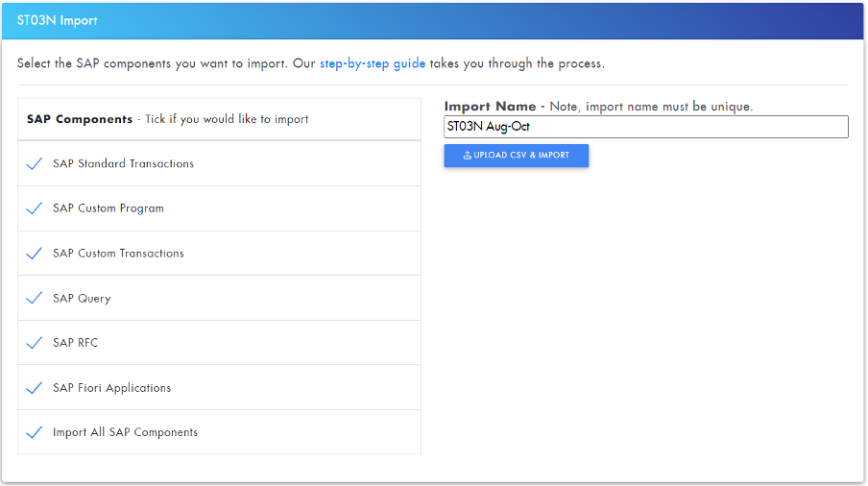Screen dimensions: 868x486
Task: Click the upload icon inside the import button
Action: pos(467,156)
